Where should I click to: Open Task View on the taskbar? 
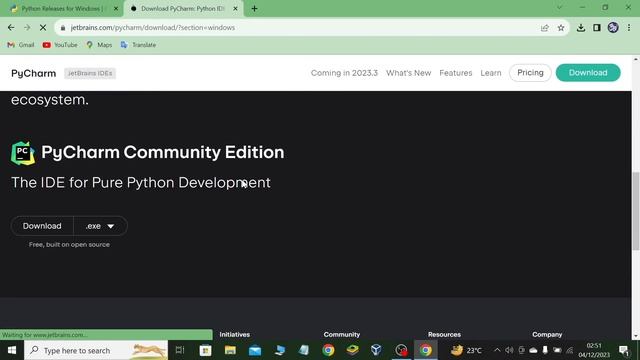[x=180, y=350]
